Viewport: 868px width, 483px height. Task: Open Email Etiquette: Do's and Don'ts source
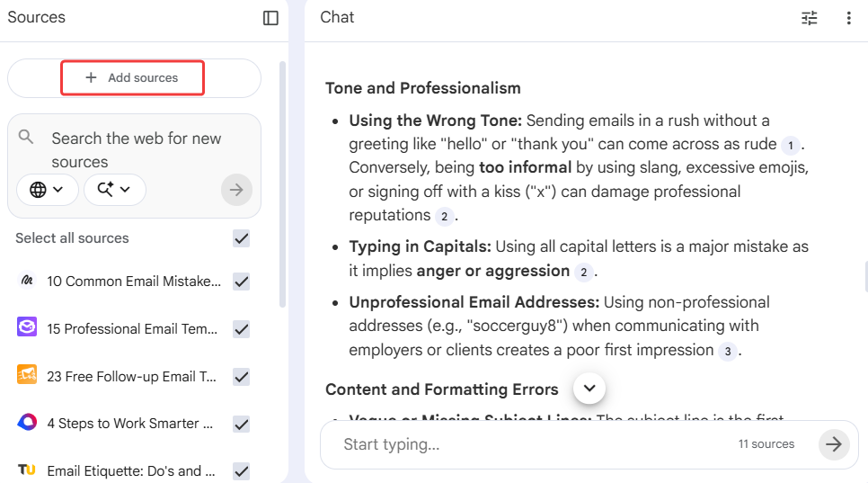point(131,470)
